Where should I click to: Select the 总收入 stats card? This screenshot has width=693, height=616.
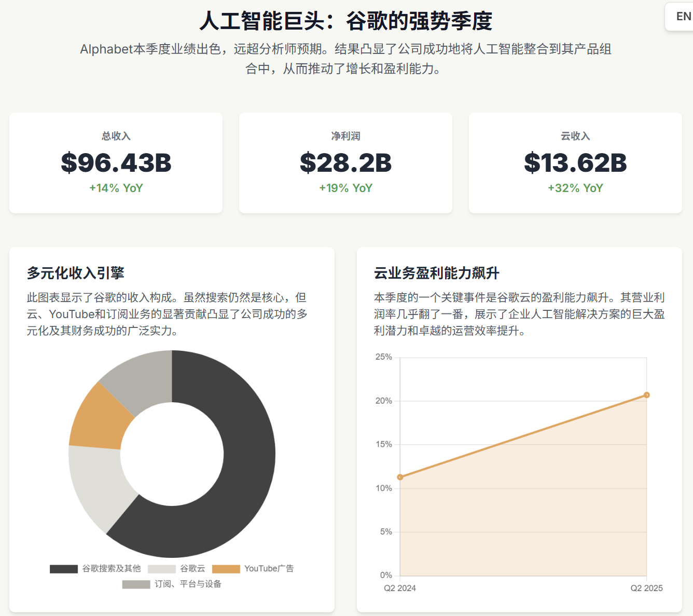pos(116,162)
